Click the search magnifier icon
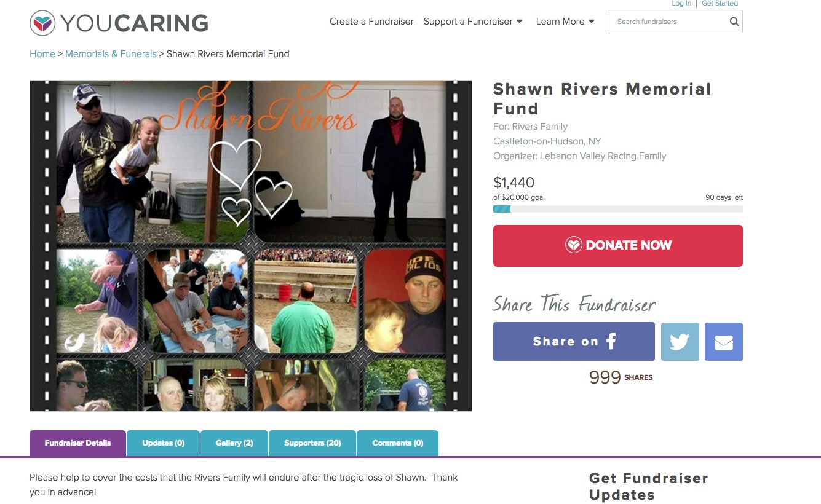The width and height of the screenshot is (821, 504). click(x=734, y=22)
